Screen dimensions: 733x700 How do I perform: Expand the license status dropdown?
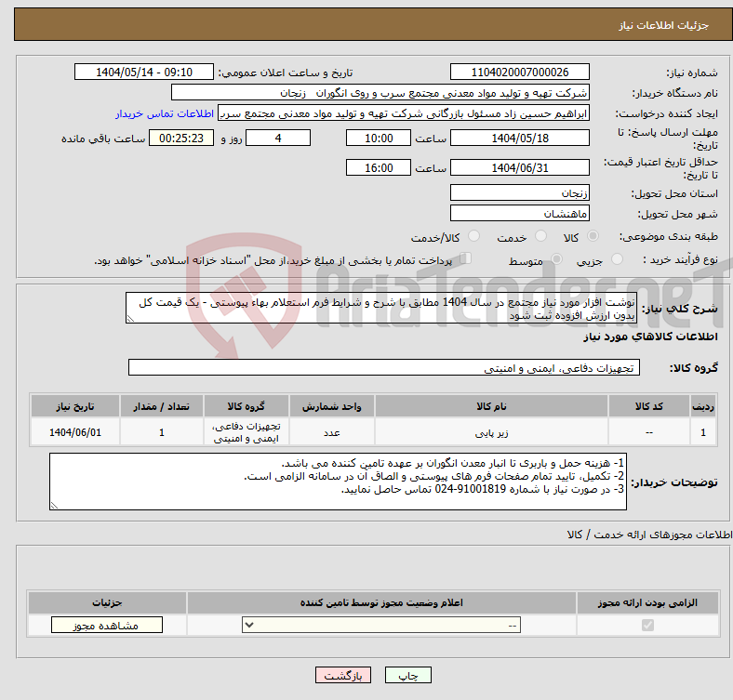tap(381, 626)
